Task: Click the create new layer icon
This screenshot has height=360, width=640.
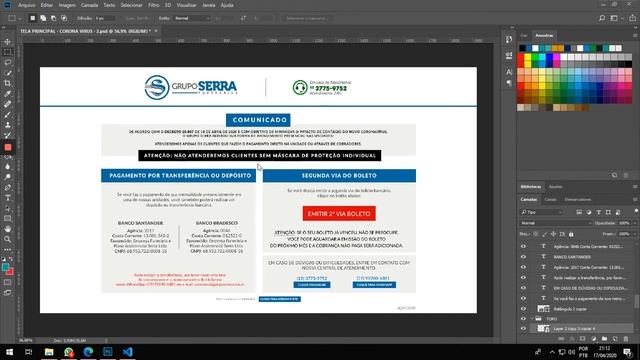Action: coord(615,339)
